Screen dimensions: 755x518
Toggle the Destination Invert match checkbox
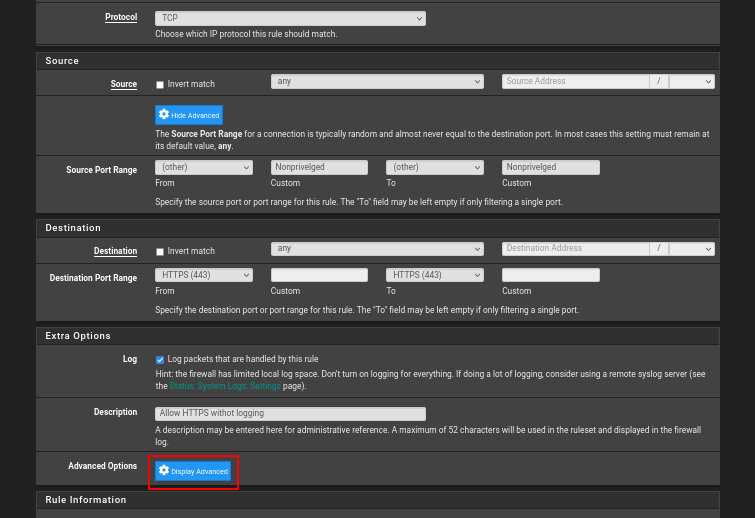pyautogui.click(x=160, y=252)
